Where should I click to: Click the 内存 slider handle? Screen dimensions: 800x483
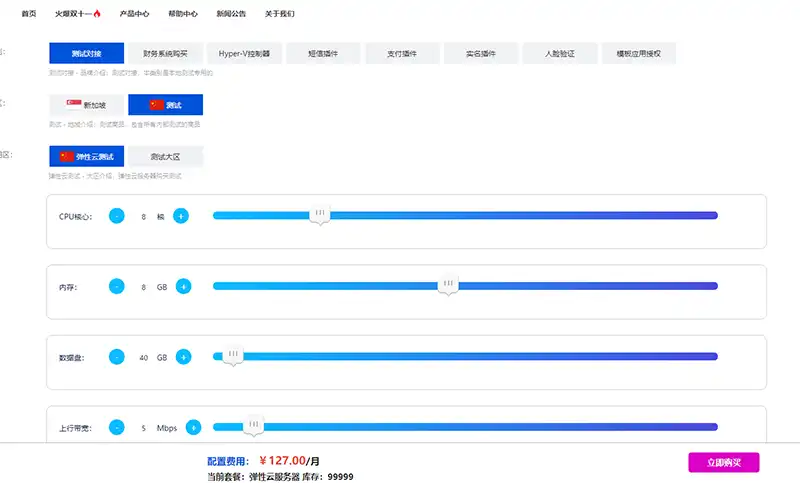(449, 285)
